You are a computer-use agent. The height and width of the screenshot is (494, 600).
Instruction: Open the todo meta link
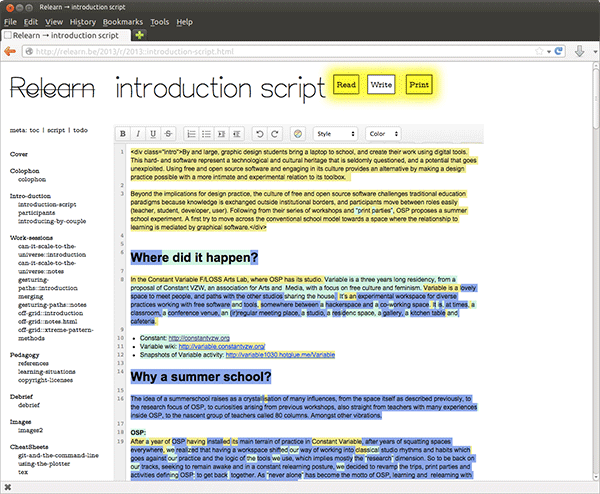click(x=80, y=130)
